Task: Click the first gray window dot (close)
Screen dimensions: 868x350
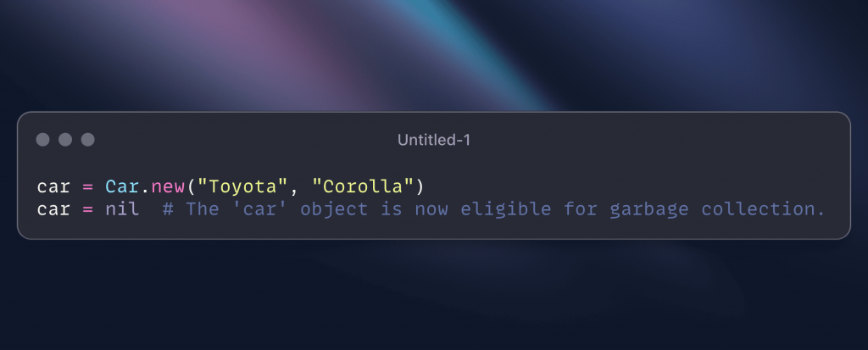Action: coord(42,140)
